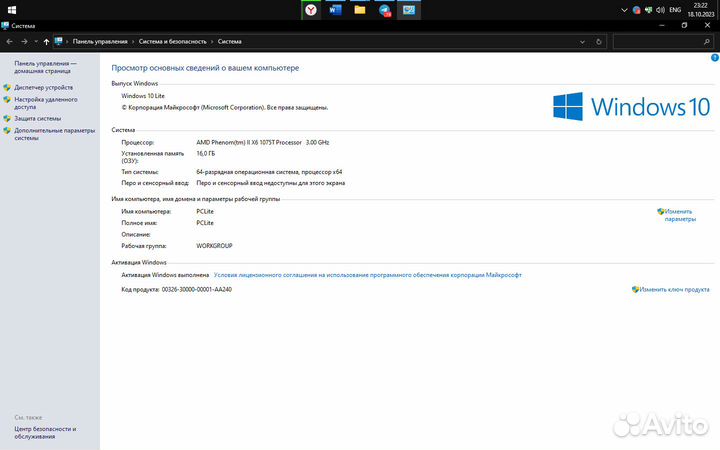Select PCLite value next to Имя компьютера
The width and height of the screenshot is (720, 450).
(205, 211)
